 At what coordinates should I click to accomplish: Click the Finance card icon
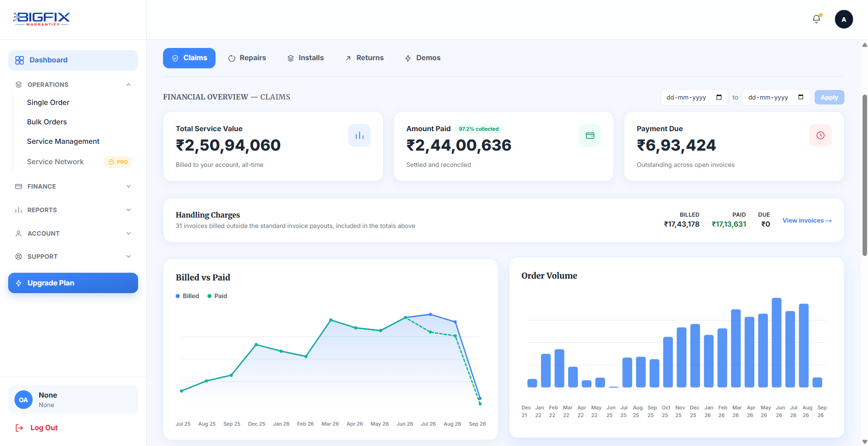19,186
